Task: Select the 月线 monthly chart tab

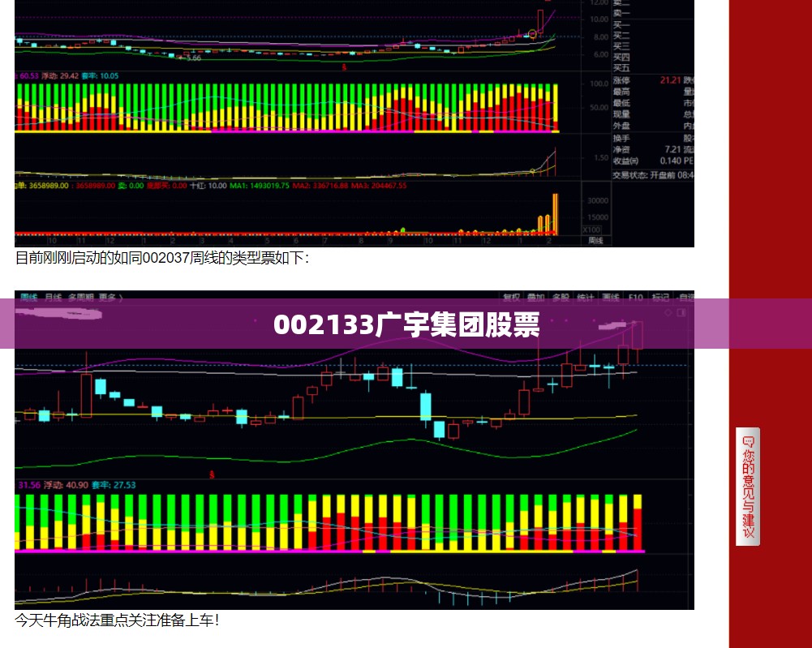Action: click(54, 297)
